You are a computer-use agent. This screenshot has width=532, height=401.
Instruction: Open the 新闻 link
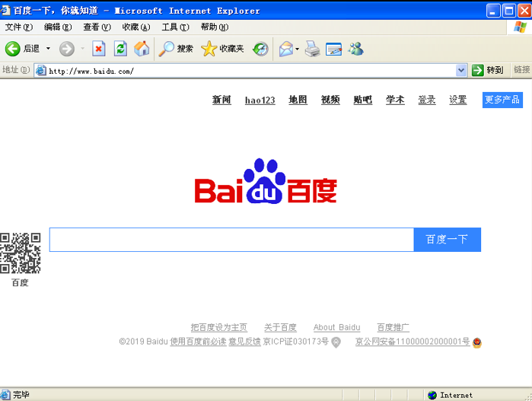click(221, 100)
